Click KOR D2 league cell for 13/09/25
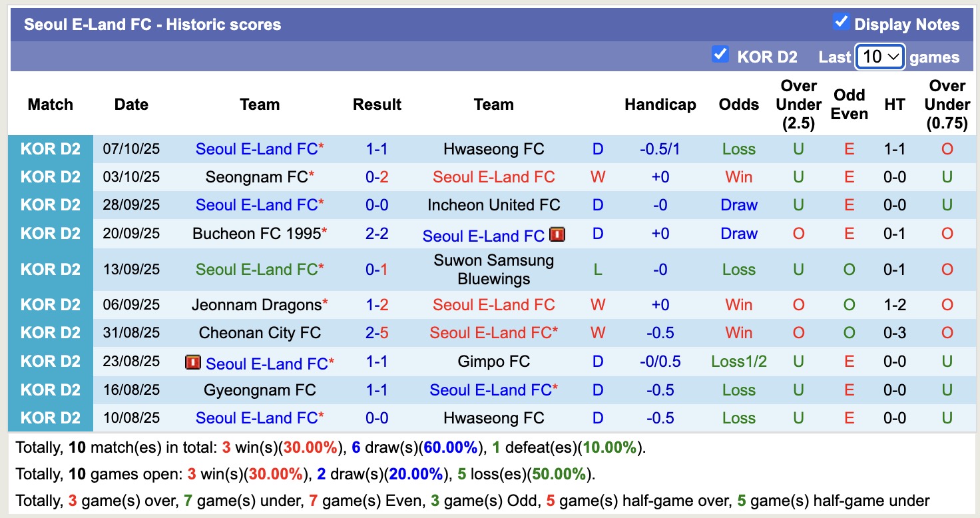Viewport: 980px width, 518px height. tap(51, 270)
